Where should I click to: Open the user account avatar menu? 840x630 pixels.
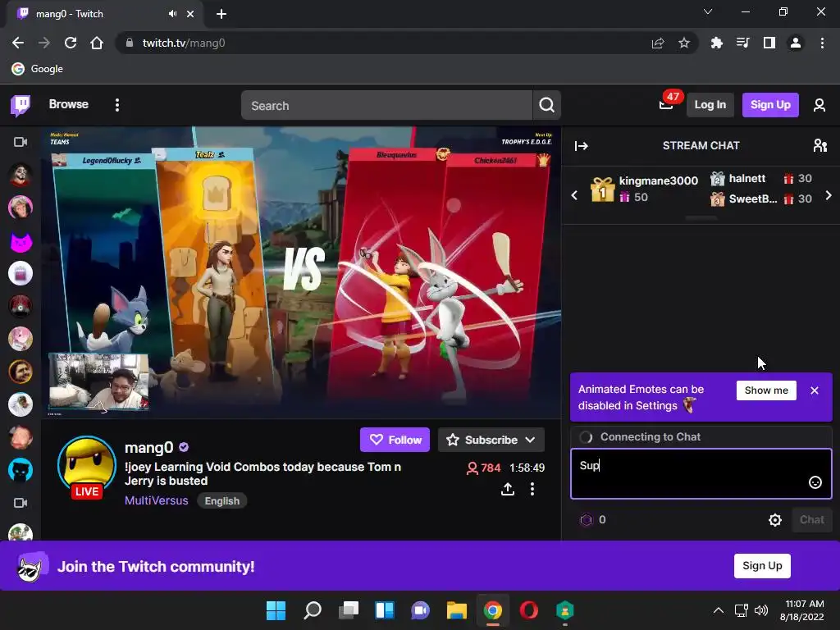(819, 105)
